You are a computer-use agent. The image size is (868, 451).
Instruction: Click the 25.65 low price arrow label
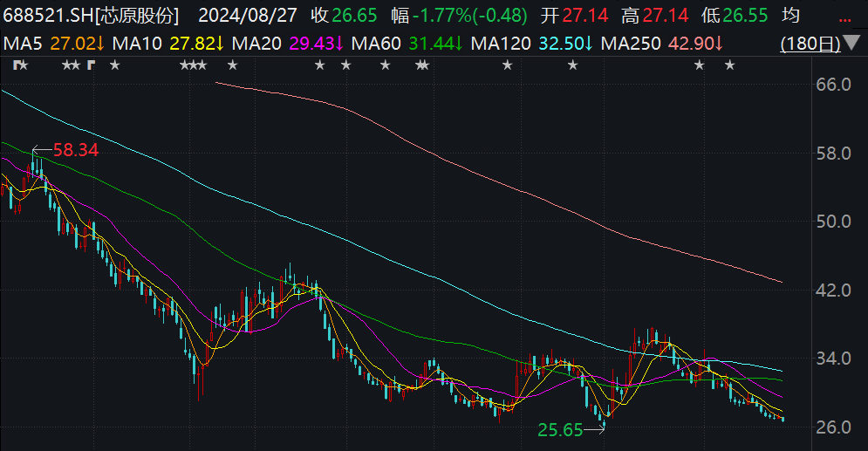[x=571, y=430]
